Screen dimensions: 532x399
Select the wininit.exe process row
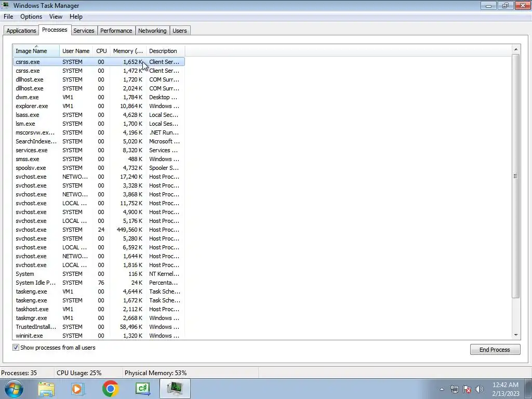[99, 335]
